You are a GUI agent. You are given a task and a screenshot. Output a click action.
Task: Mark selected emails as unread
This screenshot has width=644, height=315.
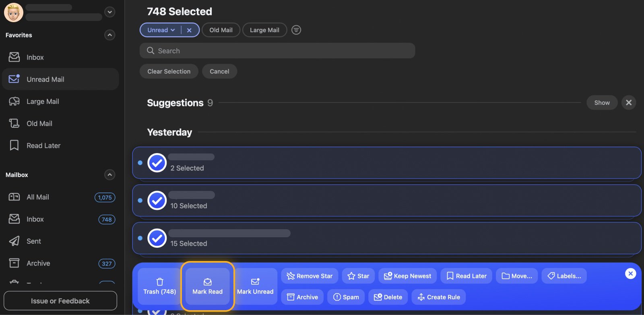click(x=255, y=286)
